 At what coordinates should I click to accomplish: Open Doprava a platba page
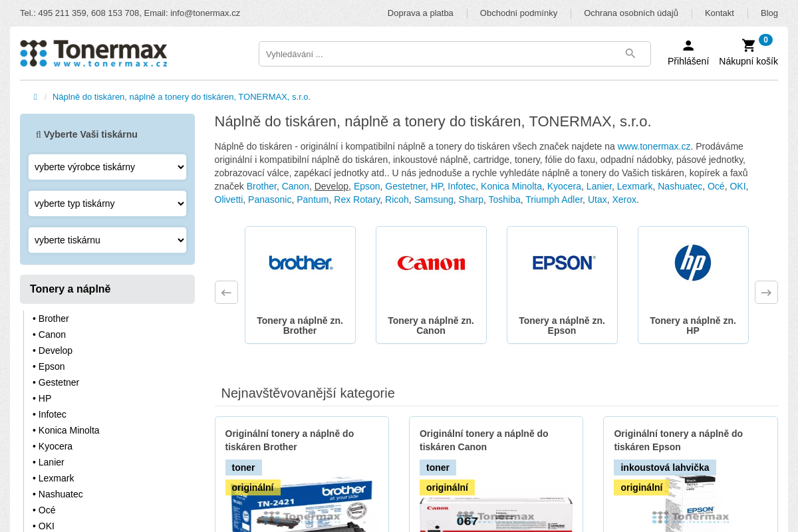click(x=420, y=13)
